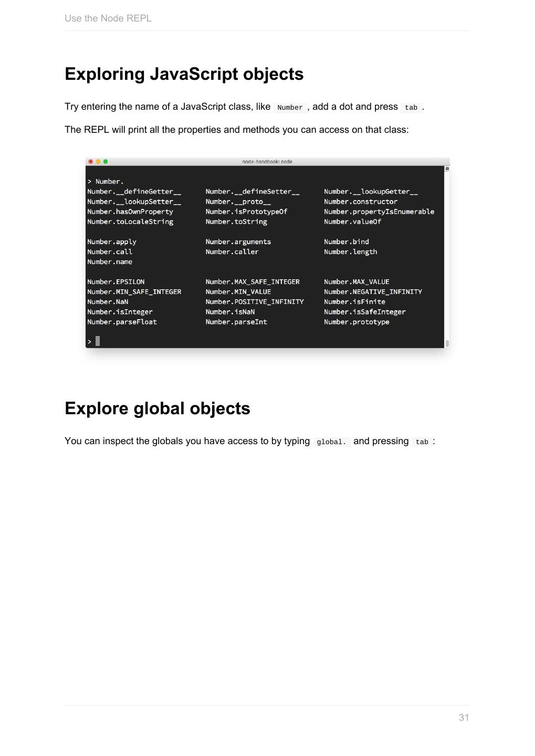Viewport: 535px width, 756px height.
Task: Click the terminal cursor at empty prompt
Action: pyautogui.click(x=98, y=341)
